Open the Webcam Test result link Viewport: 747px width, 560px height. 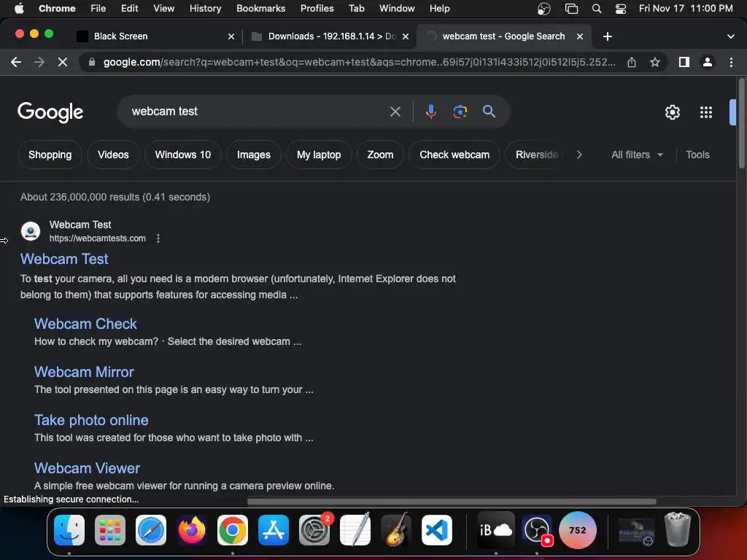point(64,259)
